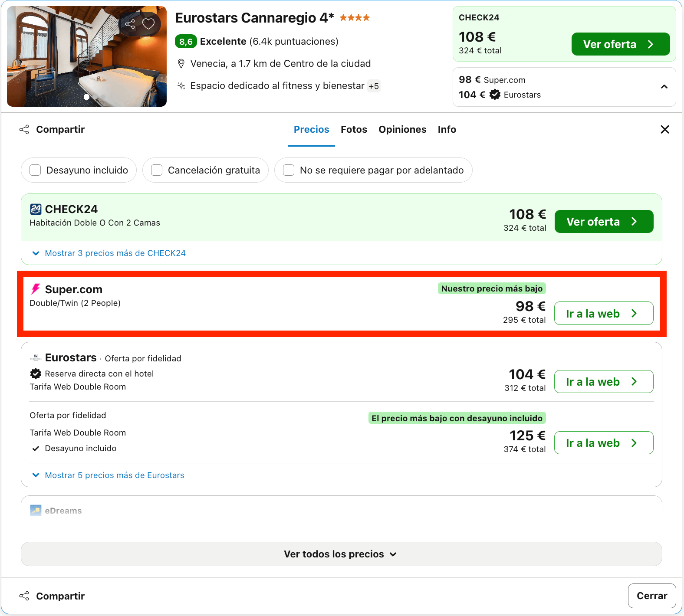Click Ver oferta in top CHECK24 card

621,44
